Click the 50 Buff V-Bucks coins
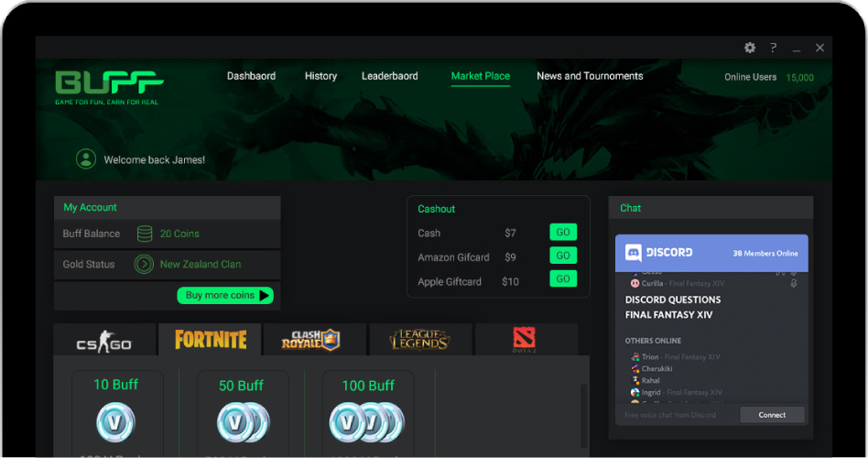The height and width of the screenshot is (458, 868). point(243,422)
